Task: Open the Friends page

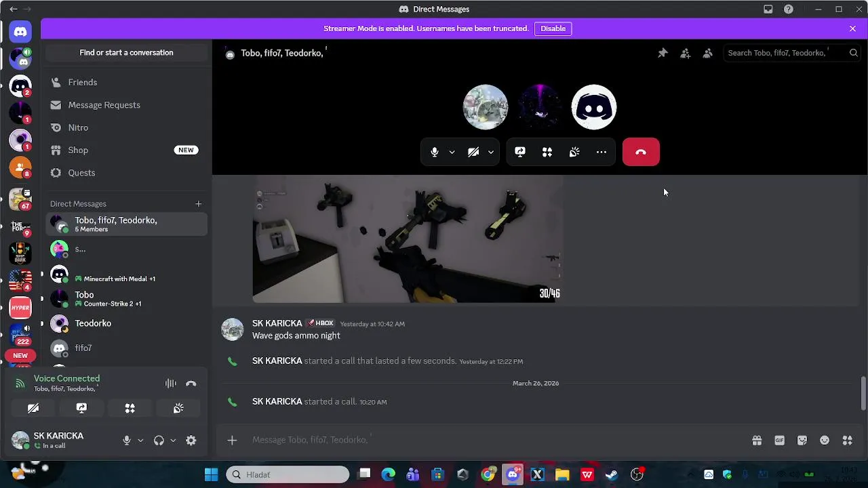Action: tap(126, 82)
